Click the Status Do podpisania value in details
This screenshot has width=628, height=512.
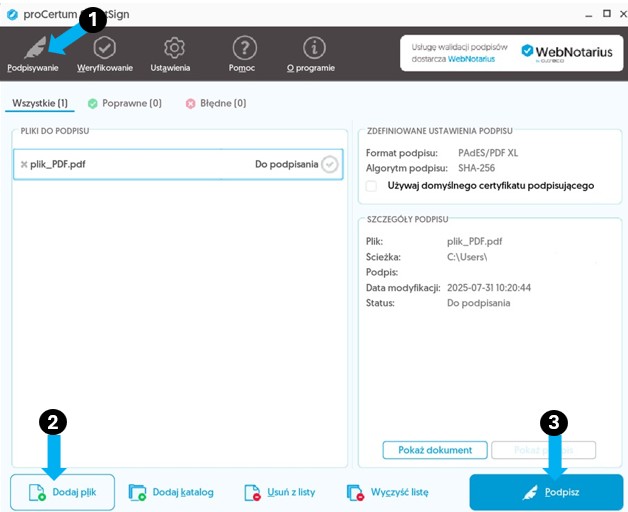click(479, 303)
